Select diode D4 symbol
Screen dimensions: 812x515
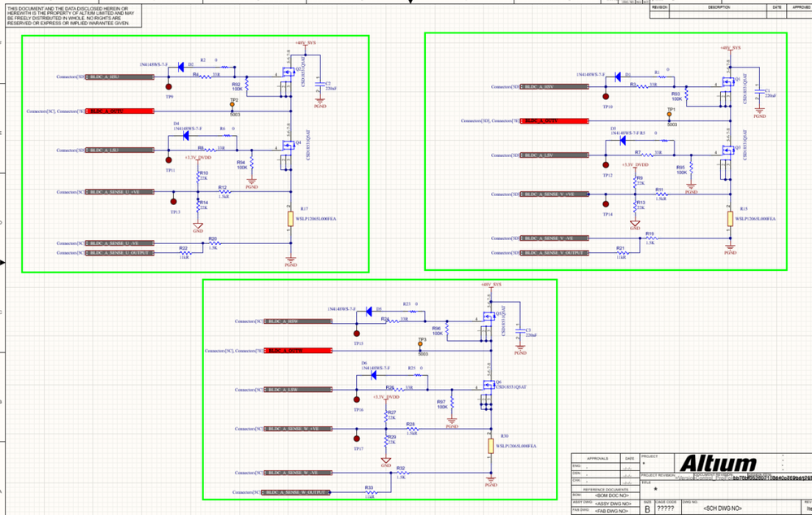click(x=185, y=136)
